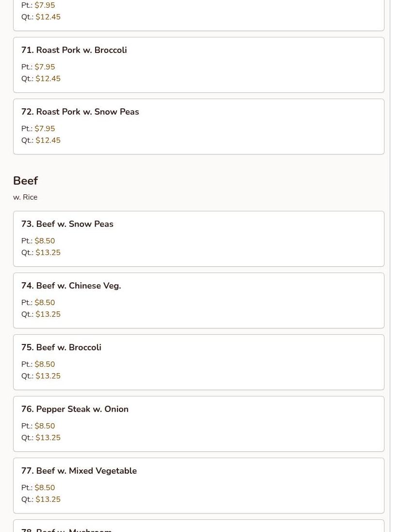400x532 pixels.
Task: Click the Pt. $8.50 price for Beef w. Snow Peas
Action: [x=38, y=241]
